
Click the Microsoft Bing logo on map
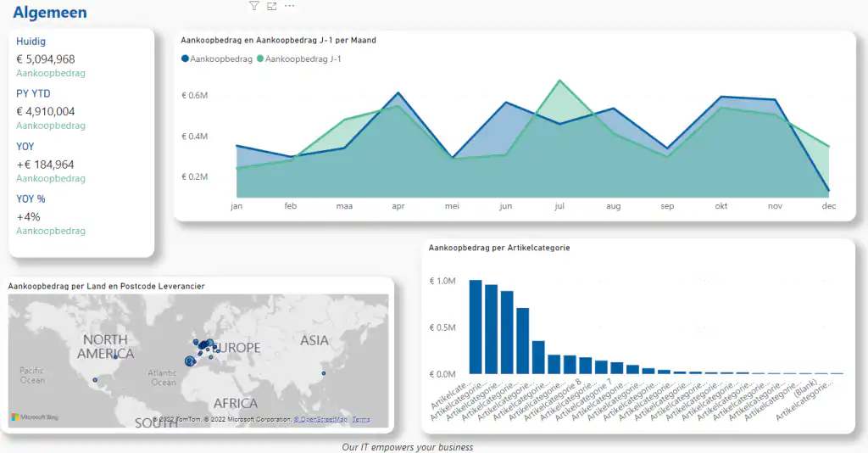click(35, 417)
